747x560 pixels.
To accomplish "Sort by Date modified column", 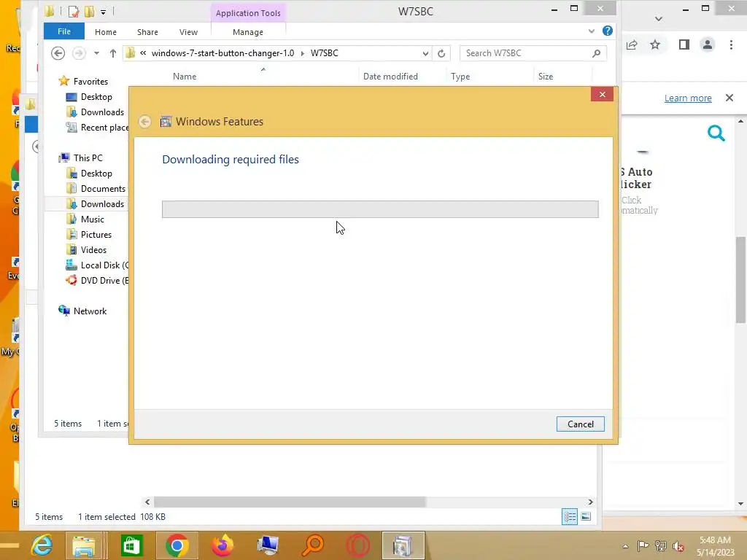I will point(390,76).
